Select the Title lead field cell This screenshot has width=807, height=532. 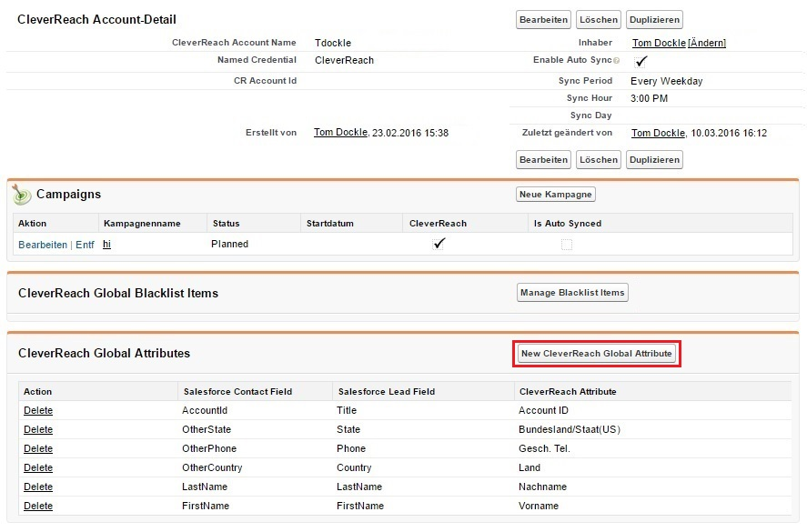coord(347,410)
